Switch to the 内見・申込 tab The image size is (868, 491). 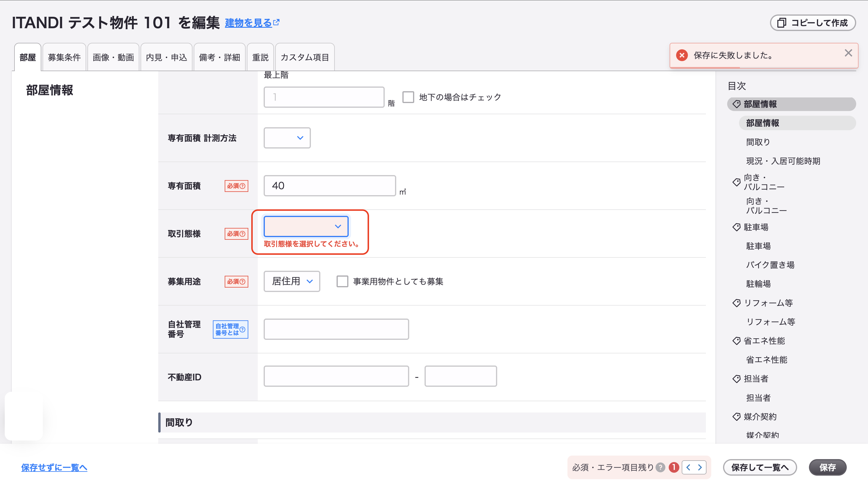[x=166, y=57]
